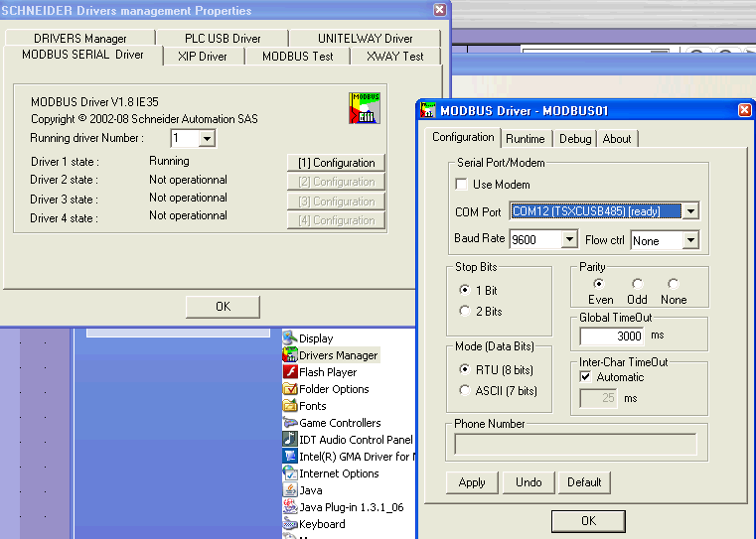756x539 pixels.
Task: Select RTU (8 bits) mode
Action: (464, 369)
